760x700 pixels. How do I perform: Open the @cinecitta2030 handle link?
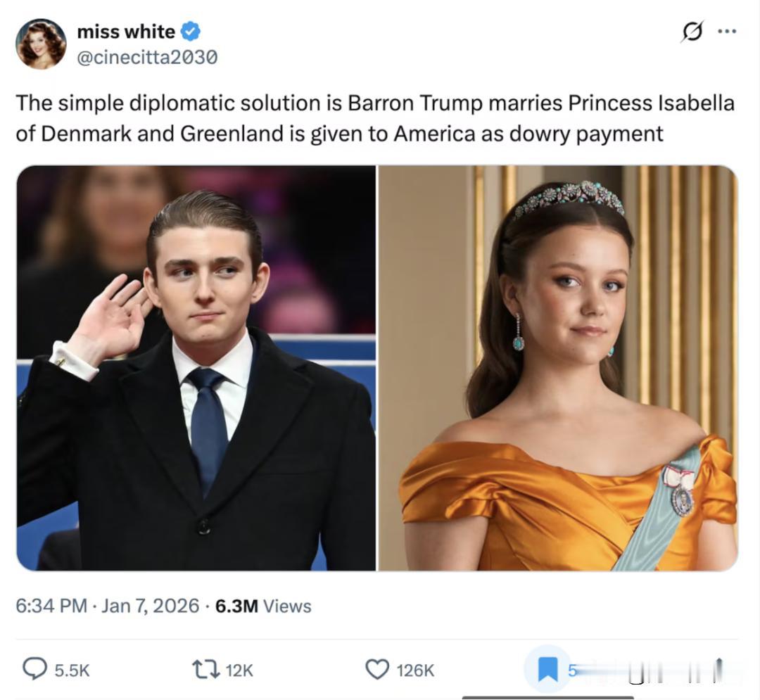click(x=146, y=57)
